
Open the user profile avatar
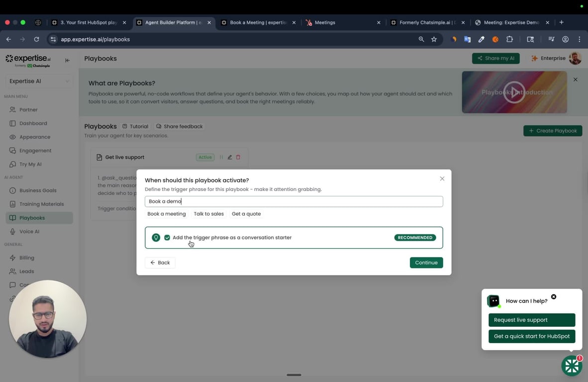[575, 58]
